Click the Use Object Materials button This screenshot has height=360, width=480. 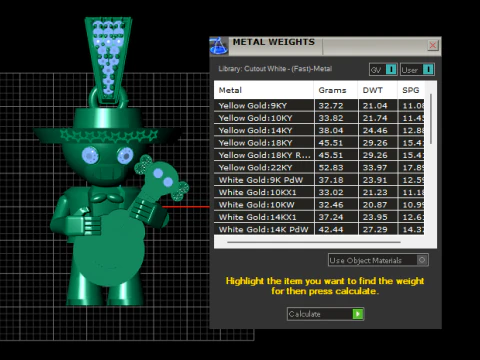378,260
